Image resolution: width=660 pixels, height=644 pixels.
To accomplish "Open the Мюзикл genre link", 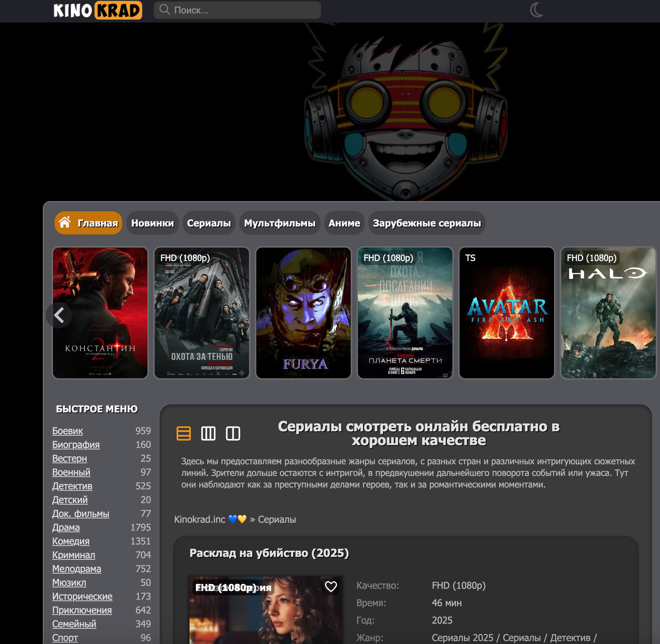I will [x=69, y=582].
